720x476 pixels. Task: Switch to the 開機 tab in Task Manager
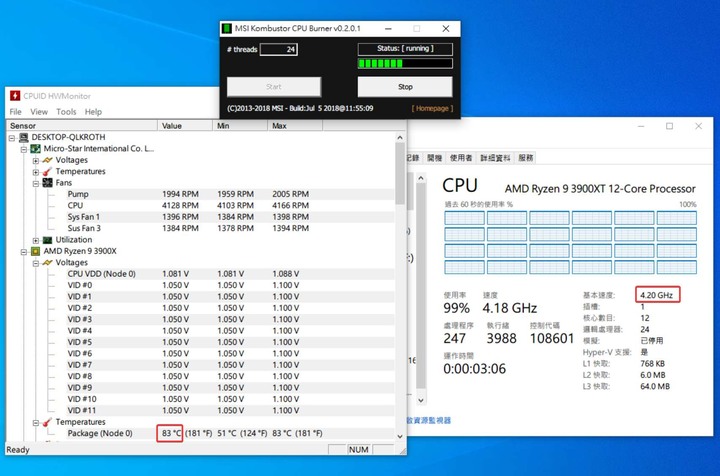pyautogui.click(x=434, y=157)
